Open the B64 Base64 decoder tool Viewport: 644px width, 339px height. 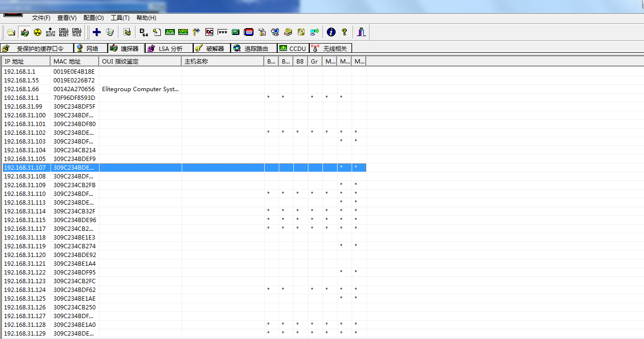[x=144, y=32]
